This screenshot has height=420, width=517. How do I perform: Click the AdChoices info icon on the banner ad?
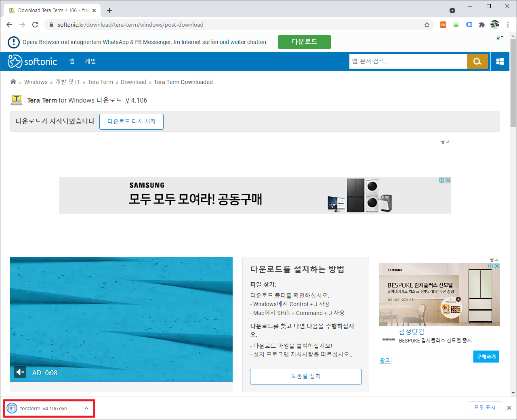click(x=442, y=180)
